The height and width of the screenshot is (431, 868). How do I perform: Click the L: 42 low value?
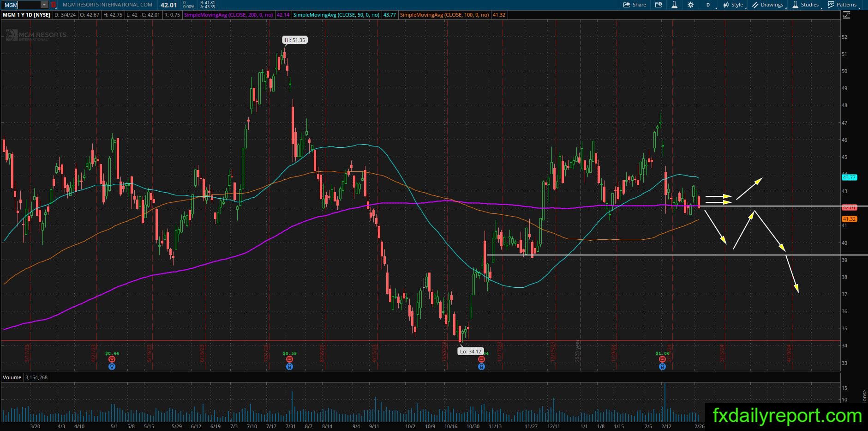click(x=132, y=15)
